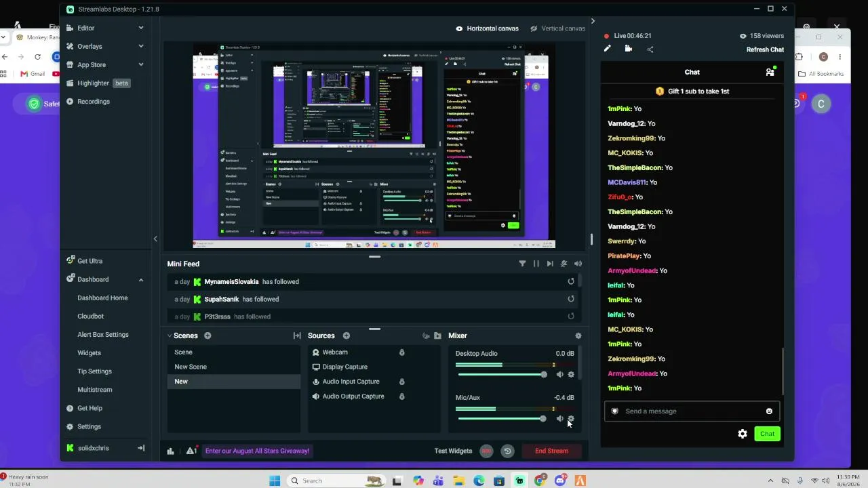Add a new source with plus icon
Screen dimensions: 868x488
click(346, 335)
